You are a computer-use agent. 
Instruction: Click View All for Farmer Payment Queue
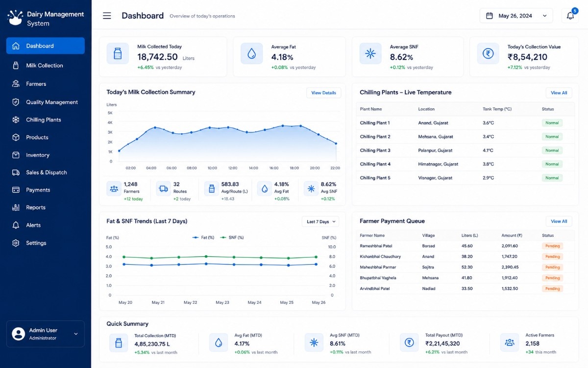click(559, 221)
